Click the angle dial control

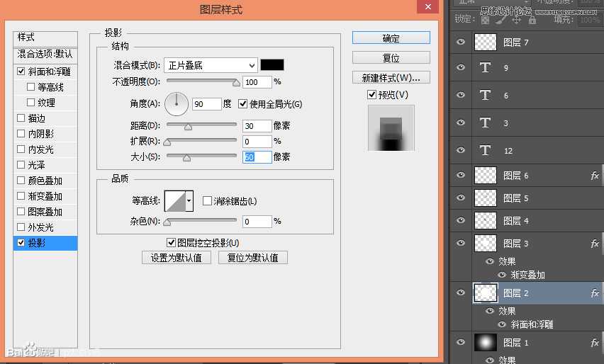pos(177,104)
